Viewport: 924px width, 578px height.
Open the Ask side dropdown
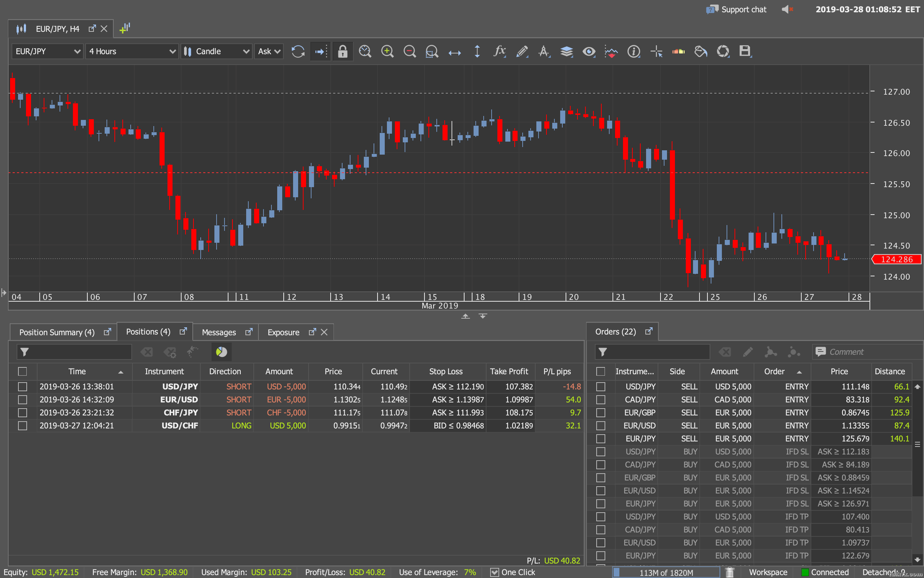tap(269, 51)
